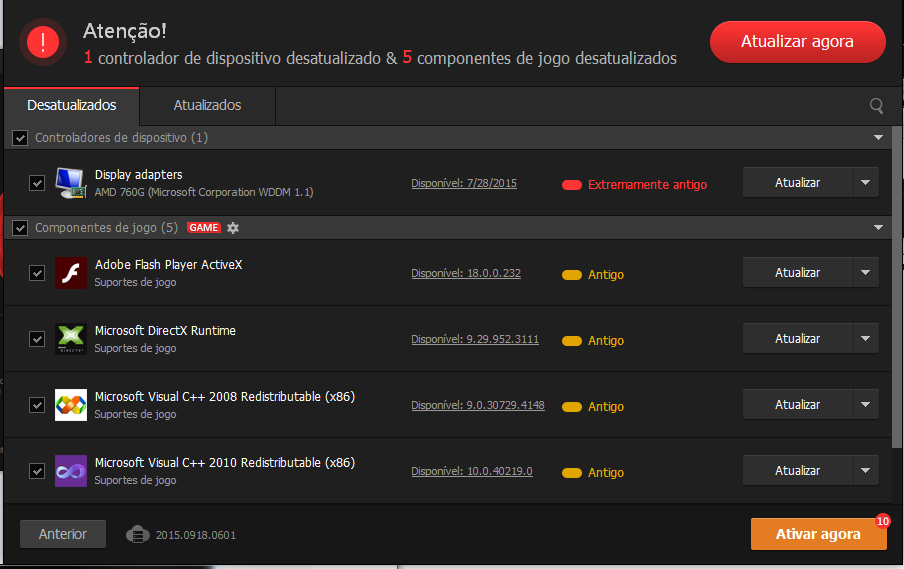This screenshot has width=904, height=569.
Task: Open the Disponível: 9.0.30729.4148 link
Action: tap(478, 405)
